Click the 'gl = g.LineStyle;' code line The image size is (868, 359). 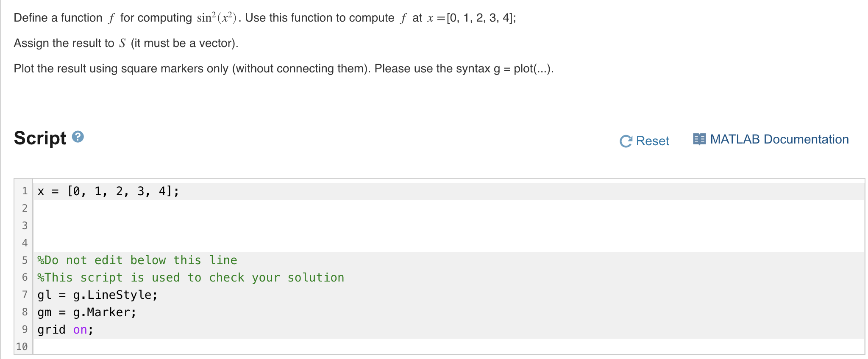click(x=97, y=295)
